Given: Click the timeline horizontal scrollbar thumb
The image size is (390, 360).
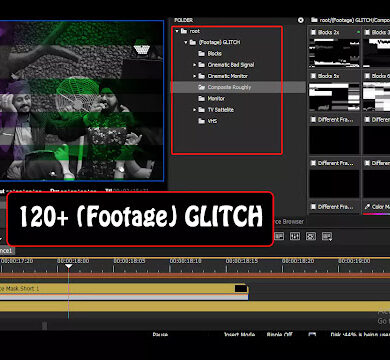Looking at the screenshot, I should click(x=44, y=326).
